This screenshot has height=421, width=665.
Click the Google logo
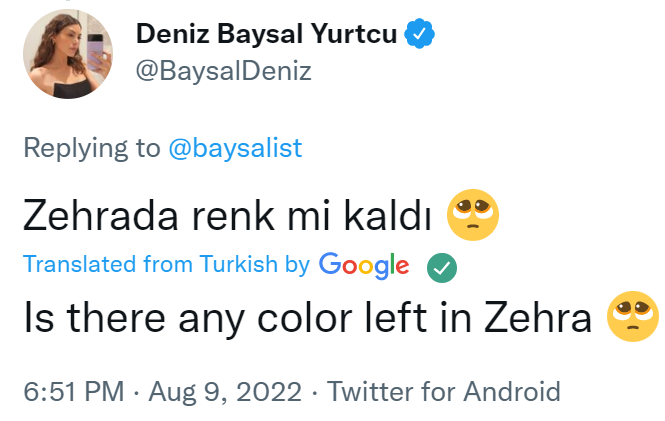364,265
